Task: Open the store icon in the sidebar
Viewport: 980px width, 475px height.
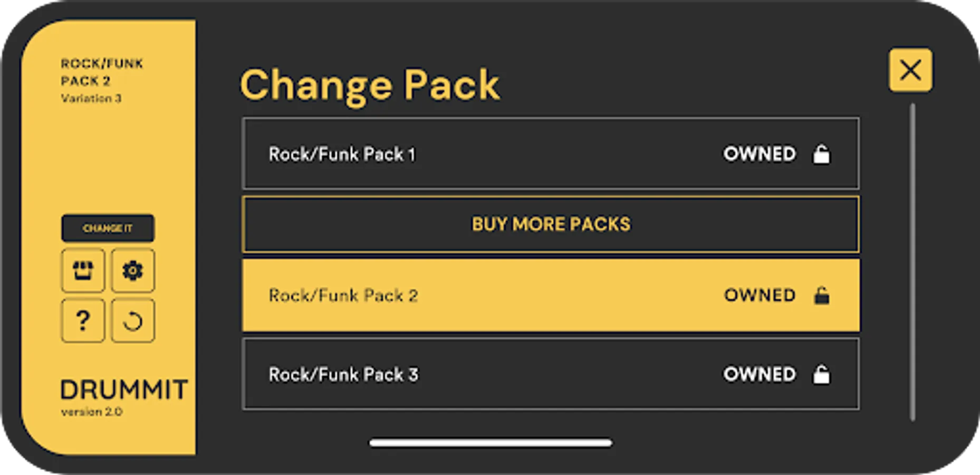Action: click(83, 271)
